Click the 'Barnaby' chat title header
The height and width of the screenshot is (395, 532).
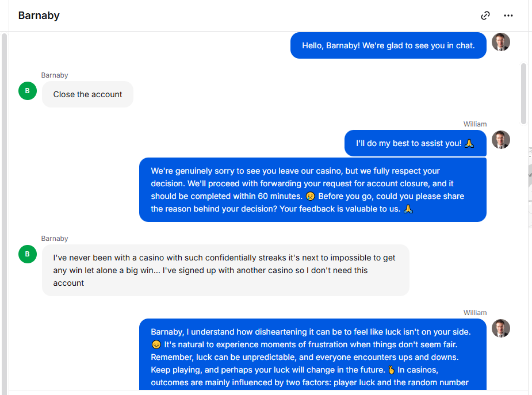tap(39, 16)
